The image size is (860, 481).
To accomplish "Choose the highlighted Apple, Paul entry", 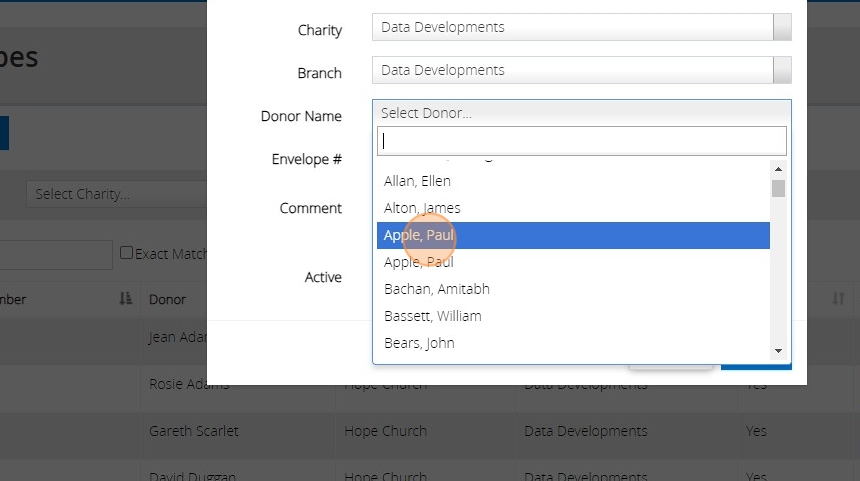I will (573, 235).
